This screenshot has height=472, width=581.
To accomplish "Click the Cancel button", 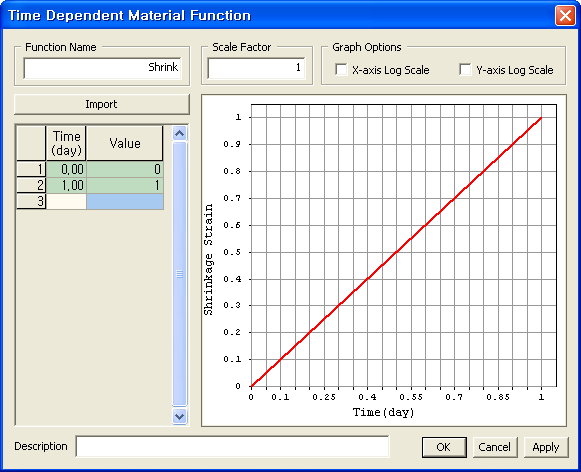I will pos(495,447).
